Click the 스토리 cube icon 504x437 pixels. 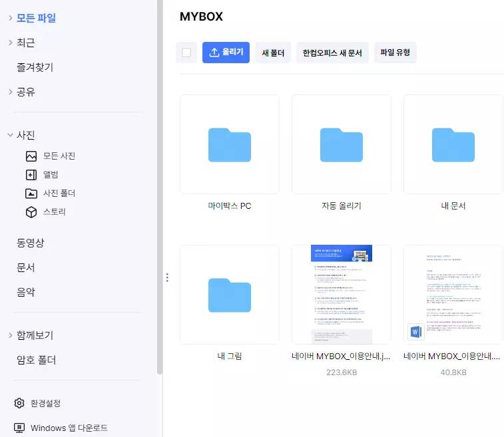[31, 212]
